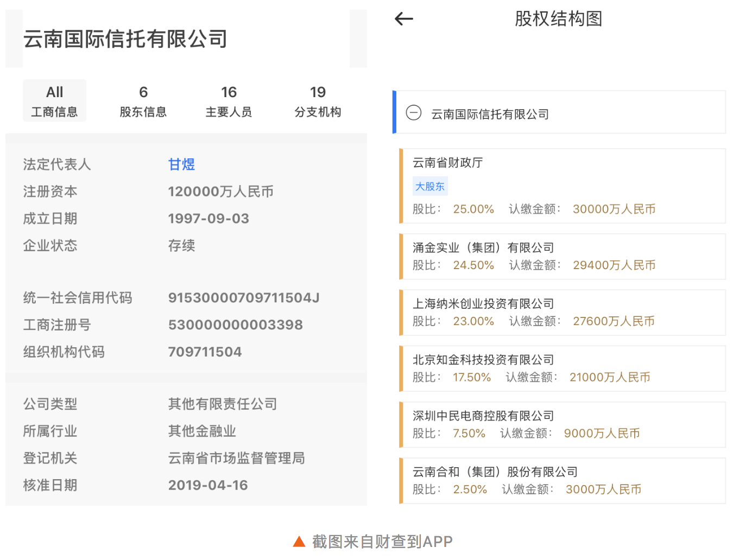Select approval date 2019-04-16
This screenshot has height=560, width=733.
(208, 485)
